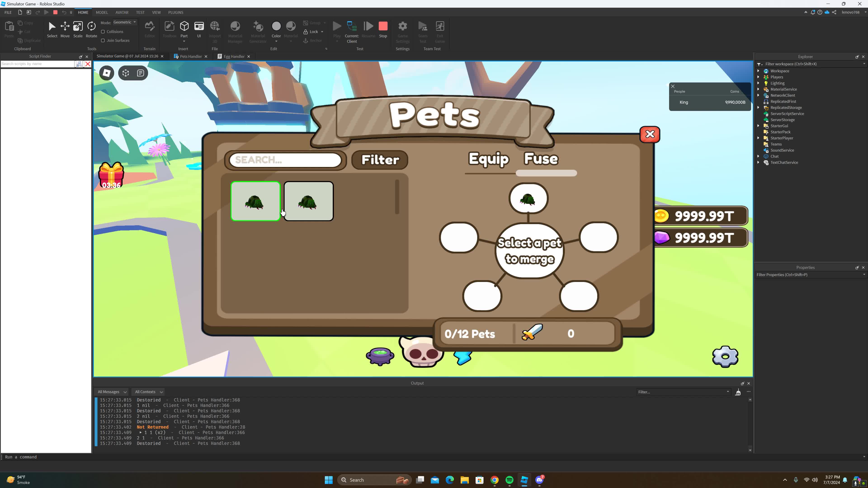
Task: Expand the ReplicatedStorage tree item
Action: click(759, 108)
